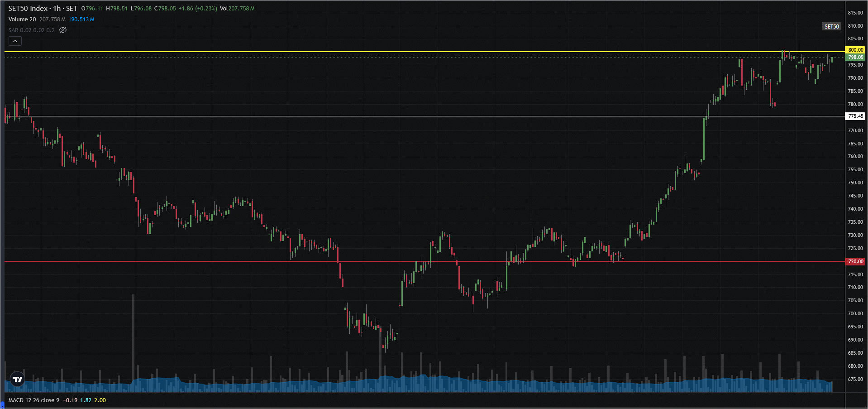This screenshot has height=409, width=868.
Task: Show the hidden SAR indicator via eye icon
Action: click(x=63, y=30)
